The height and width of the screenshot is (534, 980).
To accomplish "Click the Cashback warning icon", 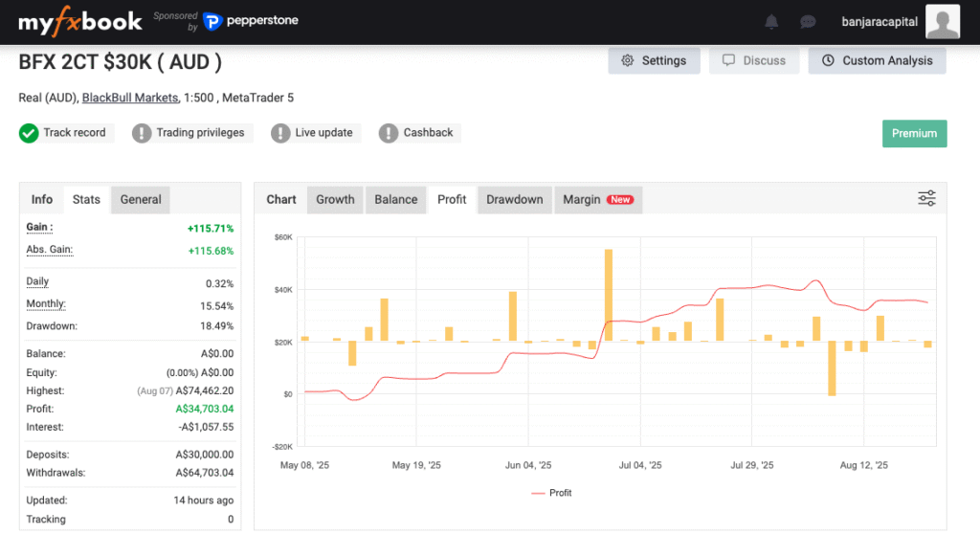I will (389, 133).
